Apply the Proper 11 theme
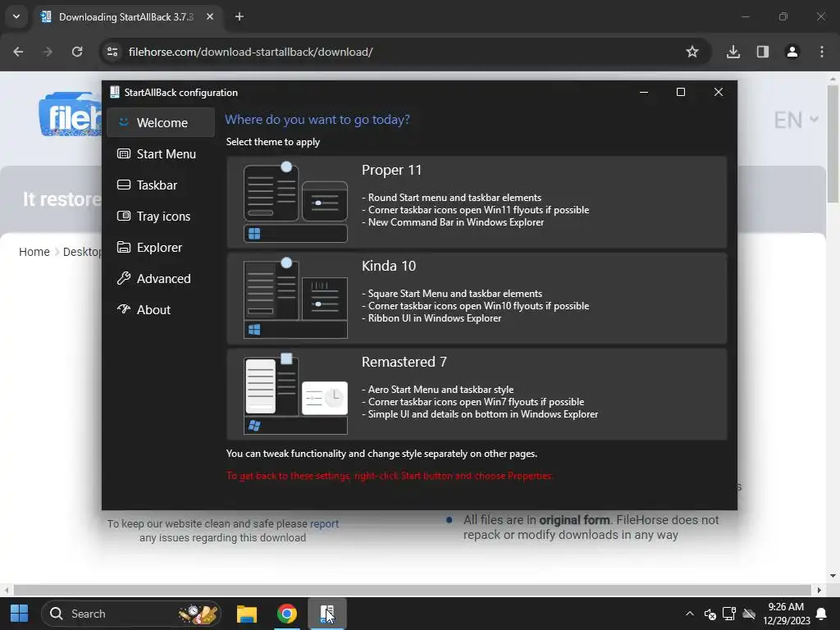 pyautogui.click(x=477, y=202)
